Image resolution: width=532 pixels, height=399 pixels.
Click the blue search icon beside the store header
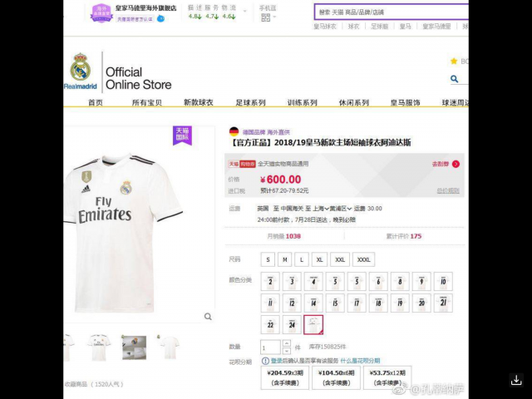[x=455, y=79]
